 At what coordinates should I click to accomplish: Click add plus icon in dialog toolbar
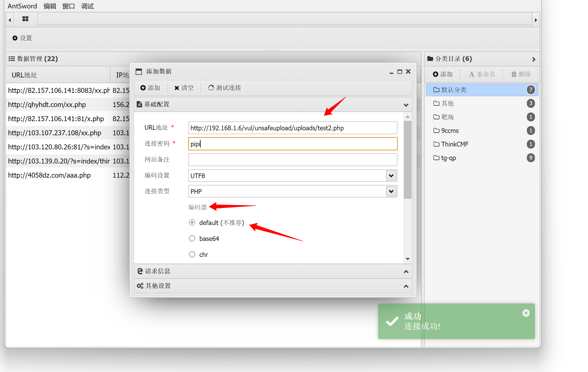pos(143,88)
